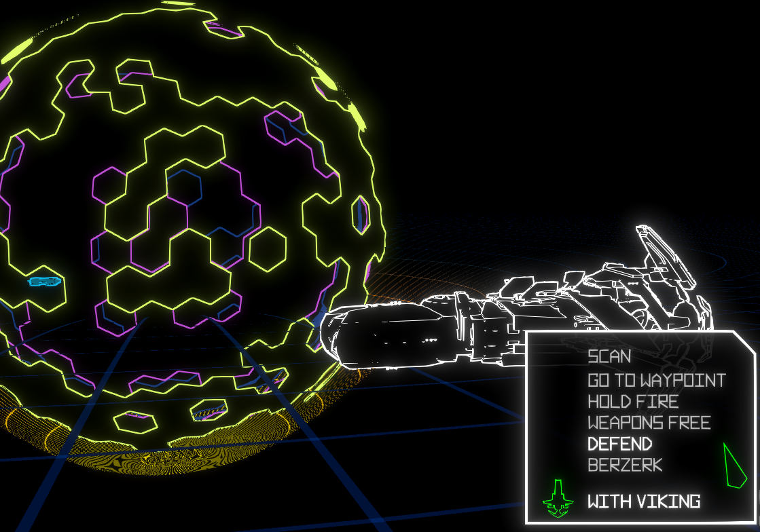Select HOLD FIRE command

tap(632, 401)
